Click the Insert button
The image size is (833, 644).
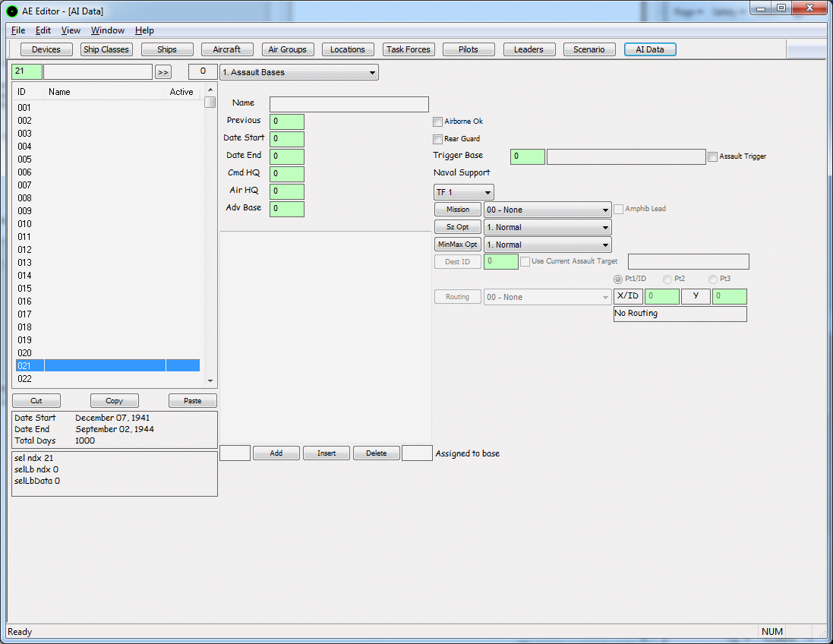(x=327, y=453)
